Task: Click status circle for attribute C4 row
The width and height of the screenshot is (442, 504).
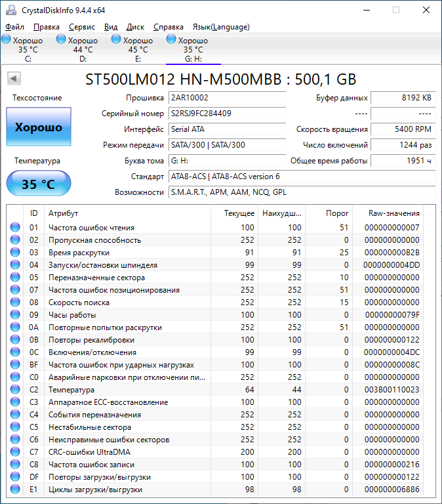Action: coord(15,414)
